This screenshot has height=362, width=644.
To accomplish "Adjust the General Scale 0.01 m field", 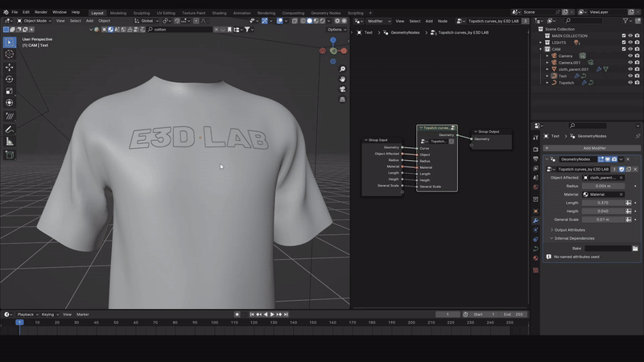I will [603, 220].
